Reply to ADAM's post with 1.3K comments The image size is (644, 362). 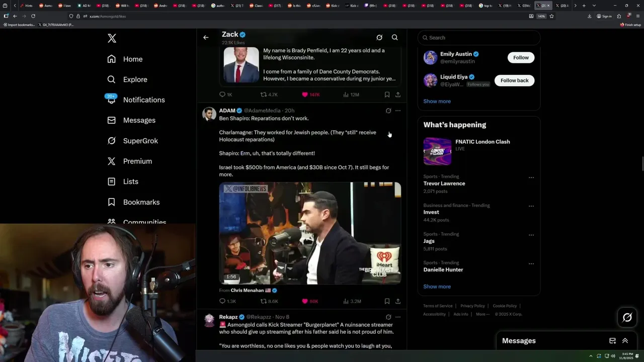pyautogui.click(x=227, y=301)
